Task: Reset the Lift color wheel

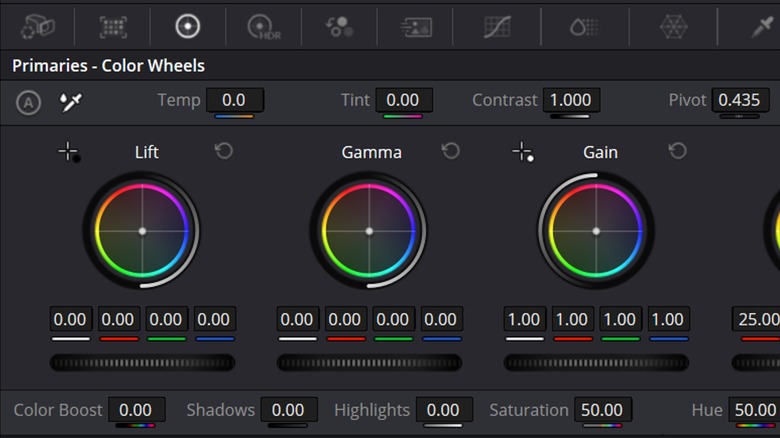Action: 224,151
